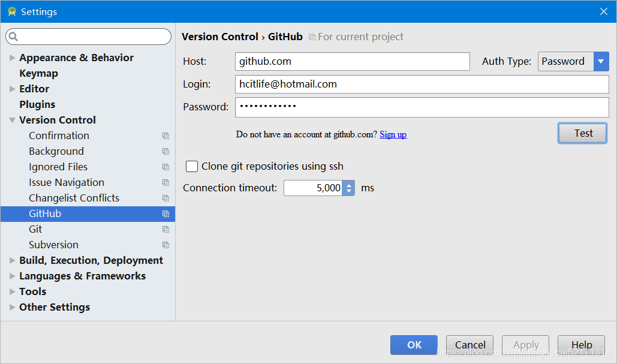Click the search magnifier icon in settings
The width and height of the screenshot is (617, 364).
tap(13, 37)
